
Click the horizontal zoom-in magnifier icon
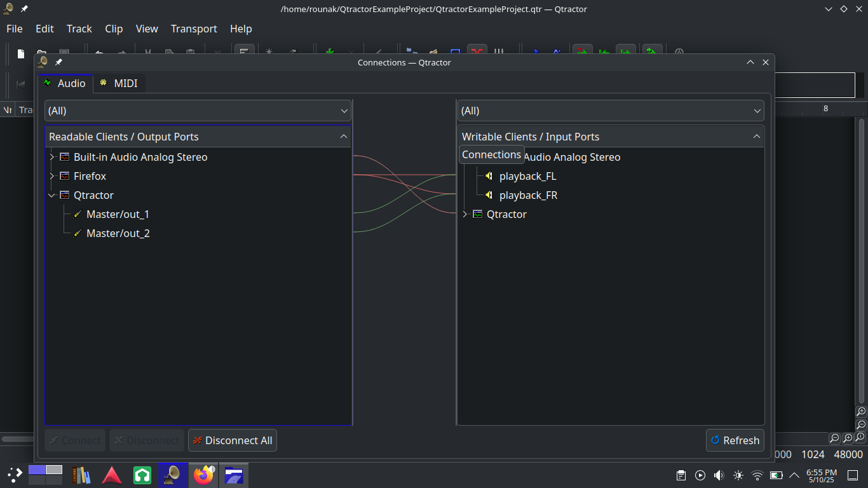pos(848,438)
